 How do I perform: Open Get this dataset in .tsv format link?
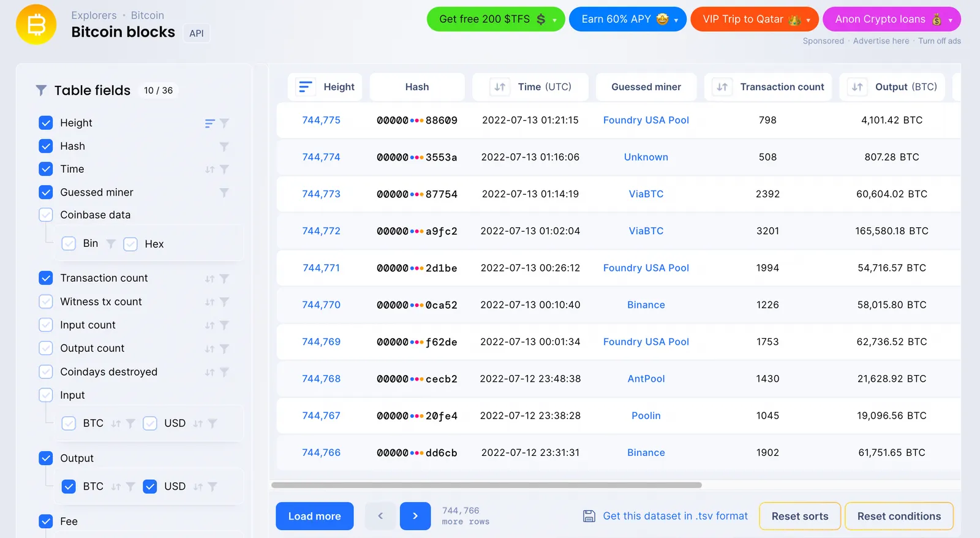(676, 516)
